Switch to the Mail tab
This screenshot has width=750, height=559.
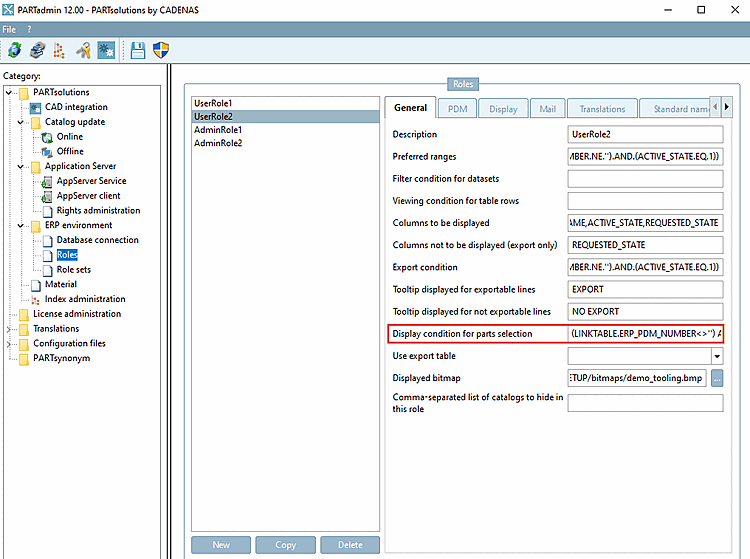[x=548, y=109]
